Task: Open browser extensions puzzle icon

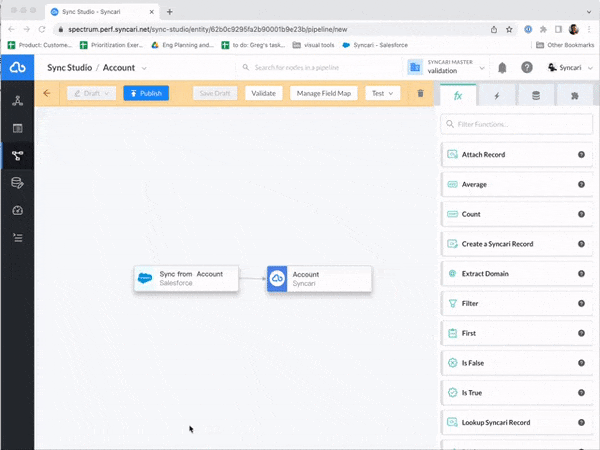Action: 543,29
